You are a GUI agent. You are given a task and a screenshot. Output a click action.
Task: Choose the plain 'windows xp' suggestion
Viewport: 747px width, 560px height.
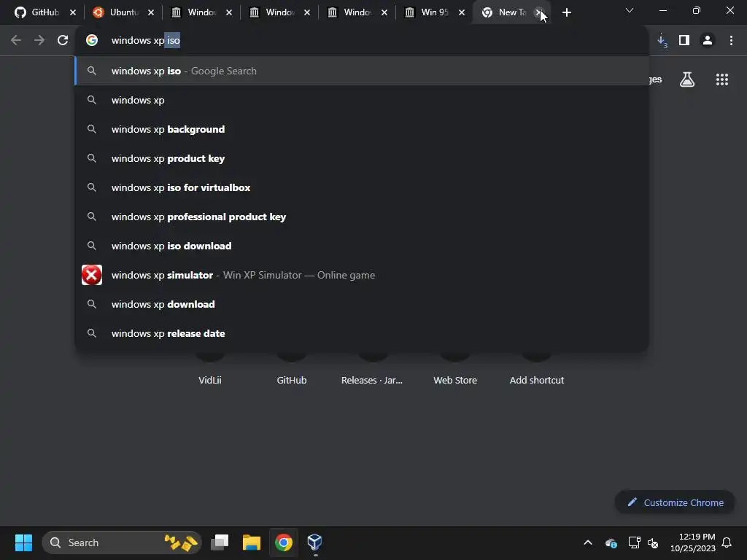[x=362, y=100]
